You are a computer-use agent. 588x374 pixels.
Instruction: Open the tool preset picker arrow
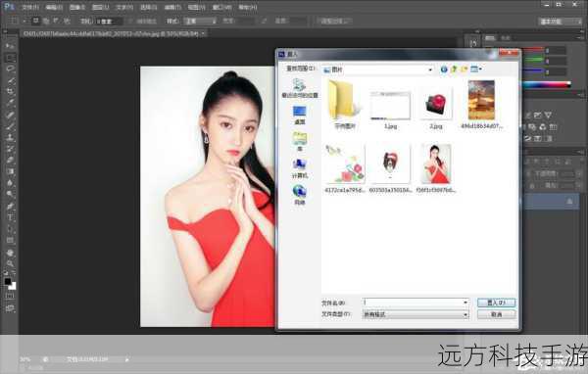point(24,22)
